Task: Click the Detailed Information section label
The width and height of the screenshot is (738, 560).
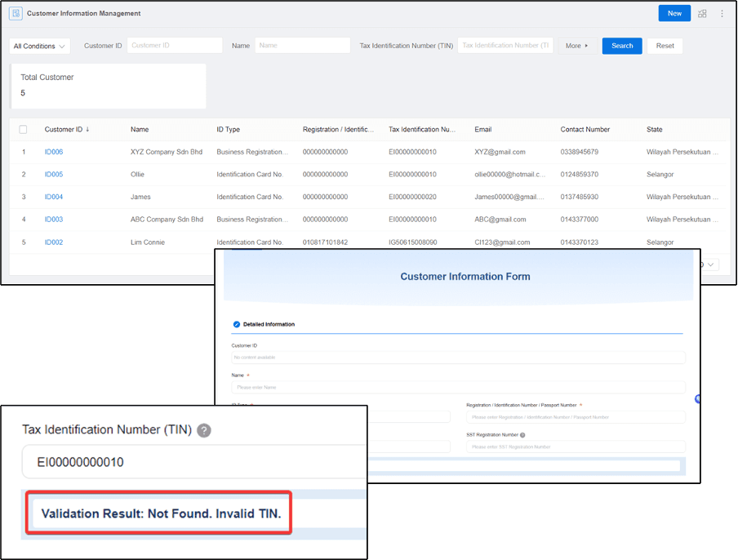Action: click(x=269, y=324)
